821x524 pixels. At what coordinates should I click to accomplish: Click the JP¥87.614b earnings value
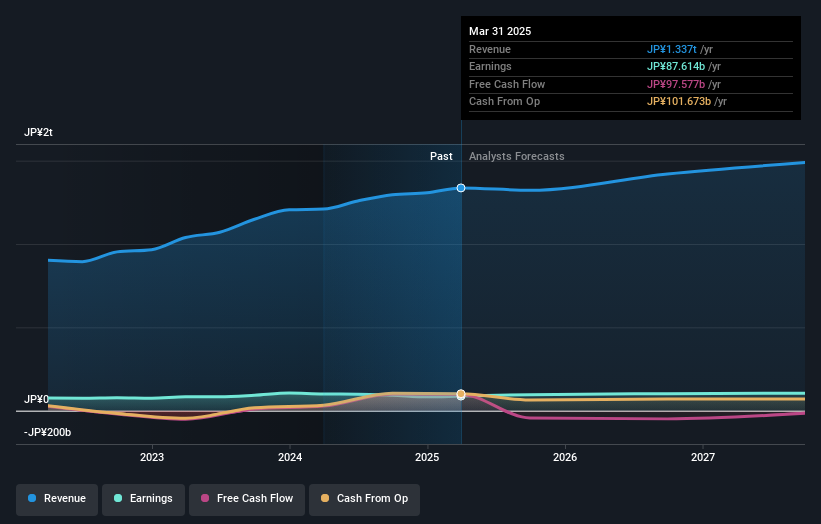(676, 66)
